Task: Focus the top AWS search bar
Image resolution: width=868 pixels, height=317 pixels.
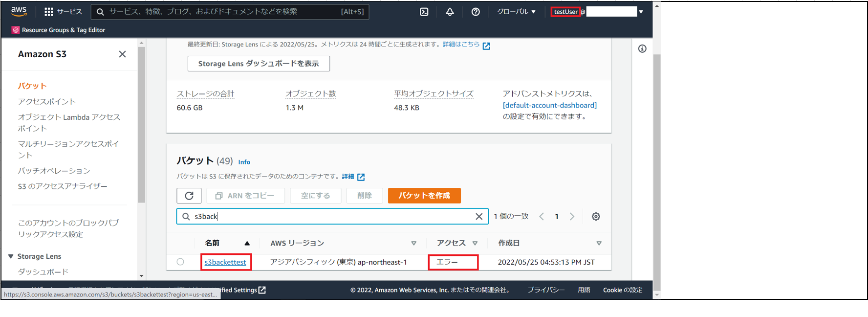Action: (x=230, y=12)
